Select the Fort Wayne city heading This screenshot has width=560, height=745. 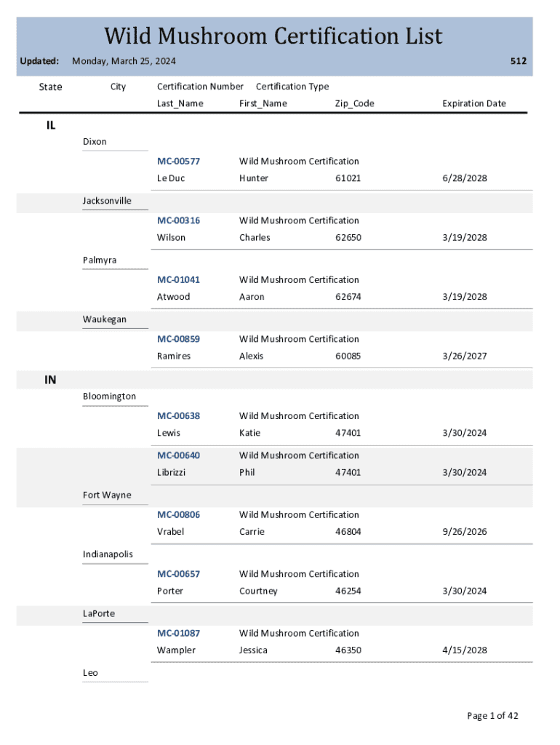pyautogui.click(x=107, y=495)
